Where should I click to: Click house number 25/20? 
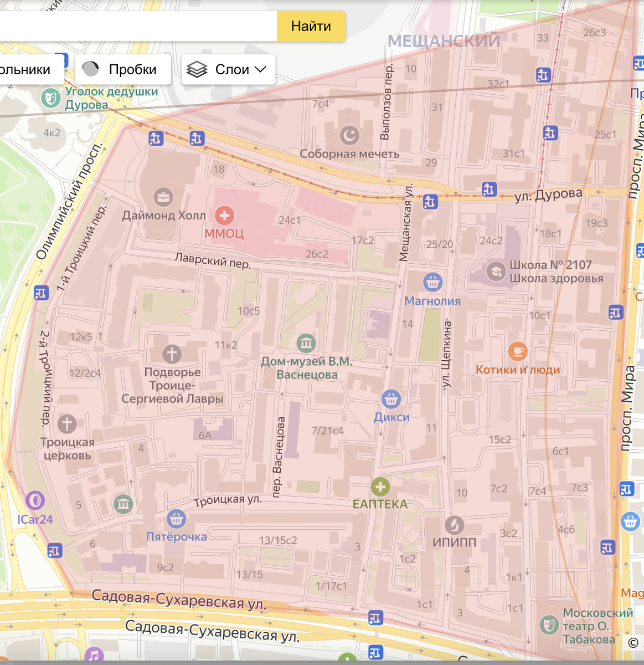[440, 244]
